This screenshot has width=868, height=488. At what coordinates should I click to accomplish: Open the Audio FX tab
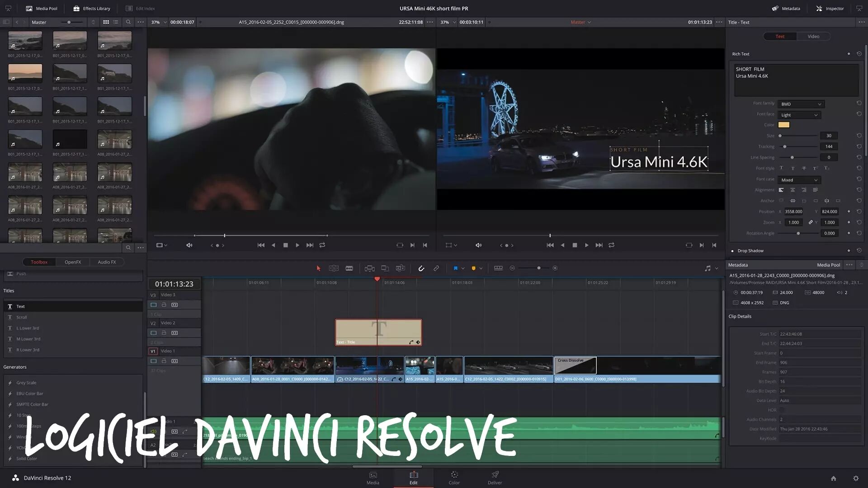point(107,262)
